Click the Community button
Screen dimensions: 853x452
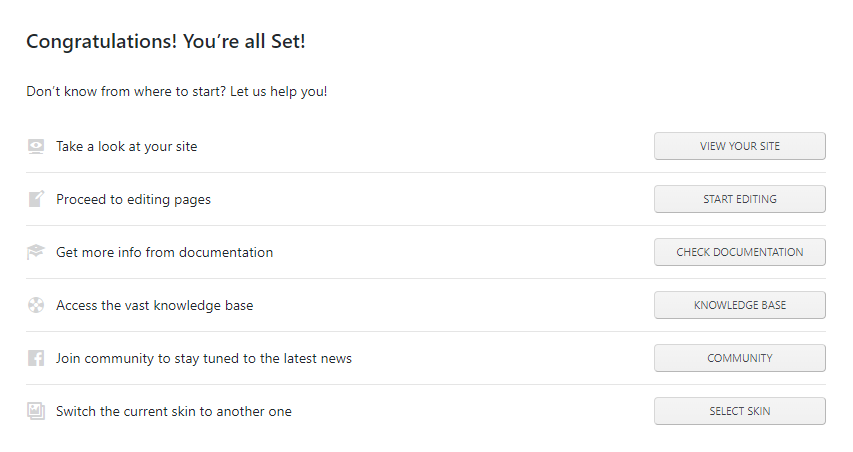point(739,358)
